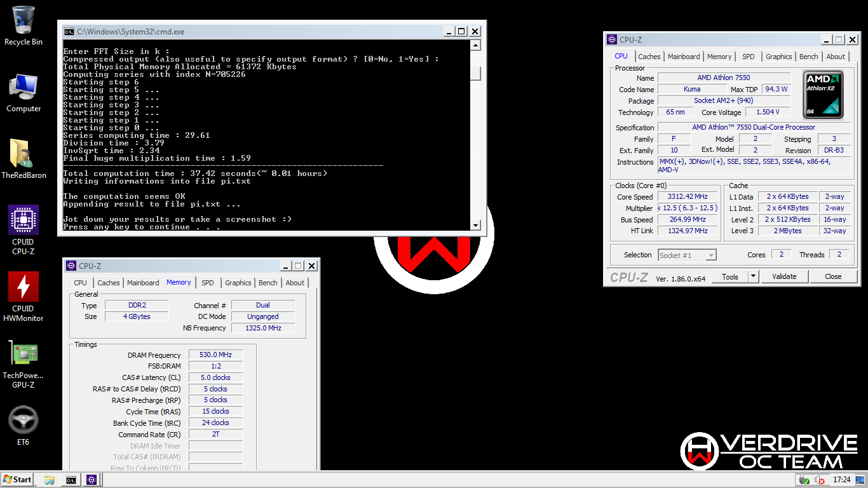Click the Max TDP 94.3 W value

pos(776,89)
